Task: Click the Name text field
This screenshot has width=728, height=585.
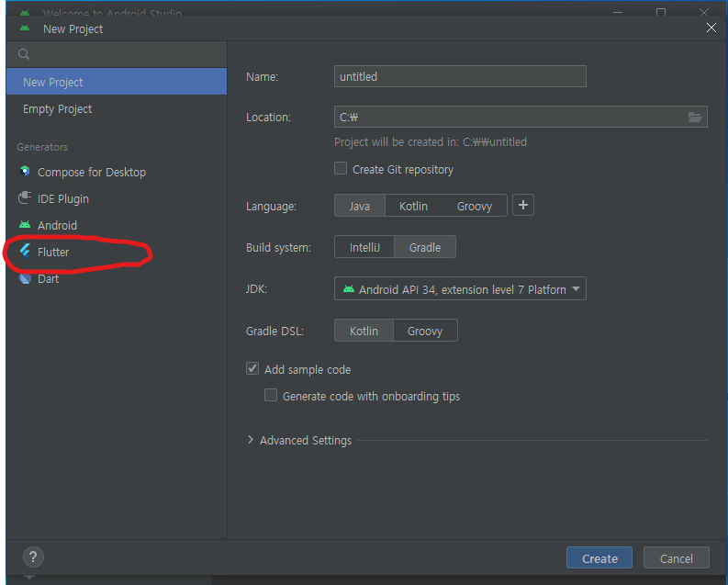Action: coord(460,76)
